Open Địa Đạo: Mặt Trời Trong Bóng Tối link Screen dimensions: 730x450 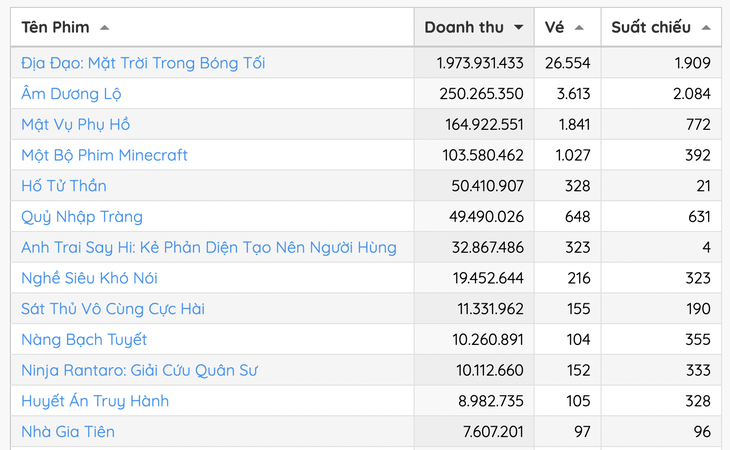[x=143, y=63]
